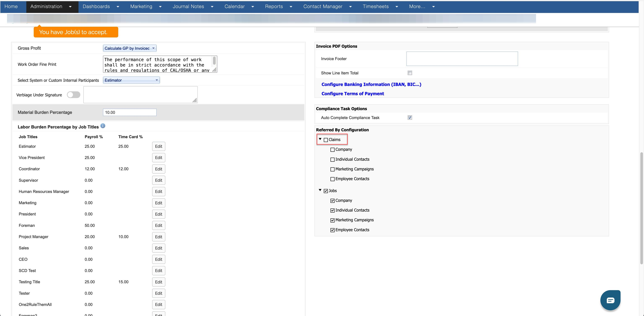
Task: Toggle the Verbiage Under Signature switch
Action: coord(73,95)
